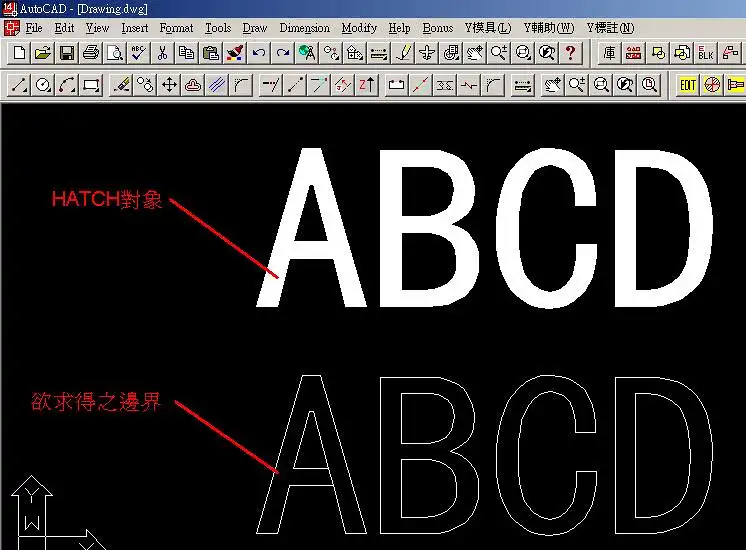Click the AutoCAD title bar application icon
The width and height of the screenshot is (746, 550).
10,8
